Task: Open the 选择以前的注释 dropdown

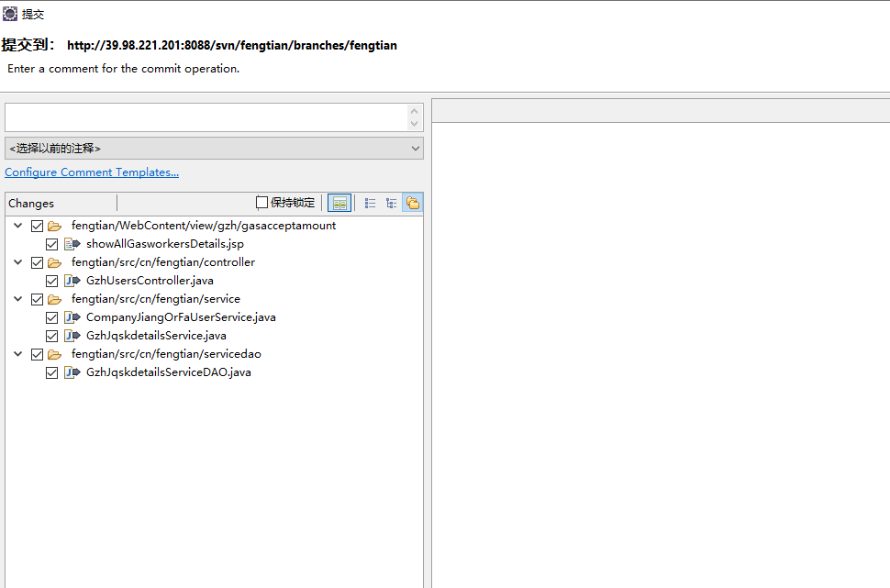Action: point(214,148)
